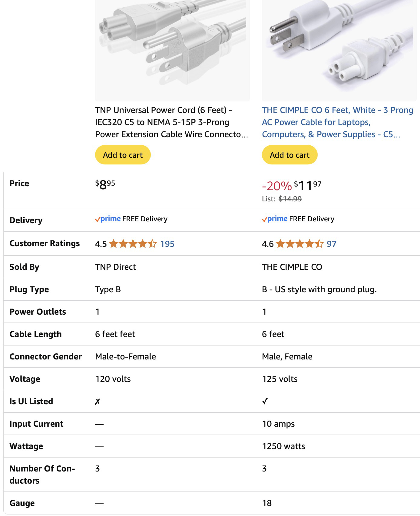This screenshot has height=516, width=420.
Task: Click the 4.5 rating stars
Action: click(x=133, y=244)
